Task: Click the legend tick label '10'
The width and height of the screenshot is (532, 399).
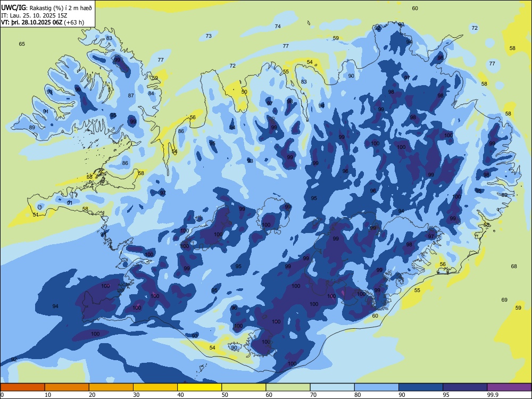Action: (48, 395)
